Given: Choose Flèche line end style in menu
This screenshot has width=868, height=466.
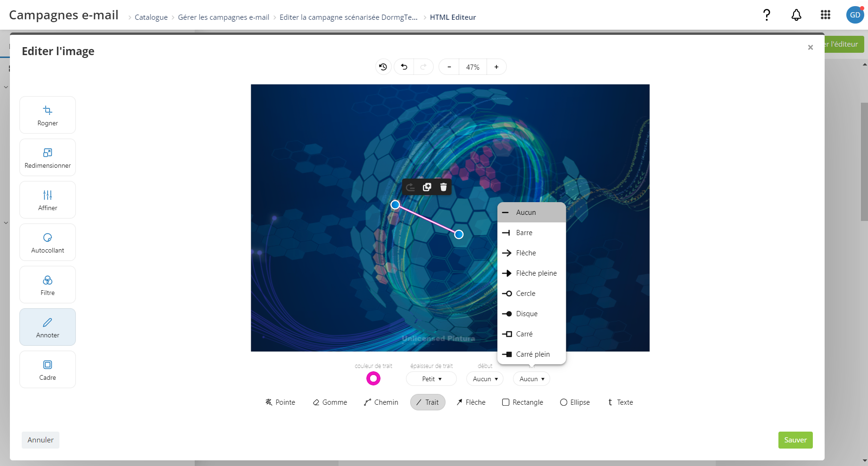Looking at the screenshot, I should pos(532,253).
